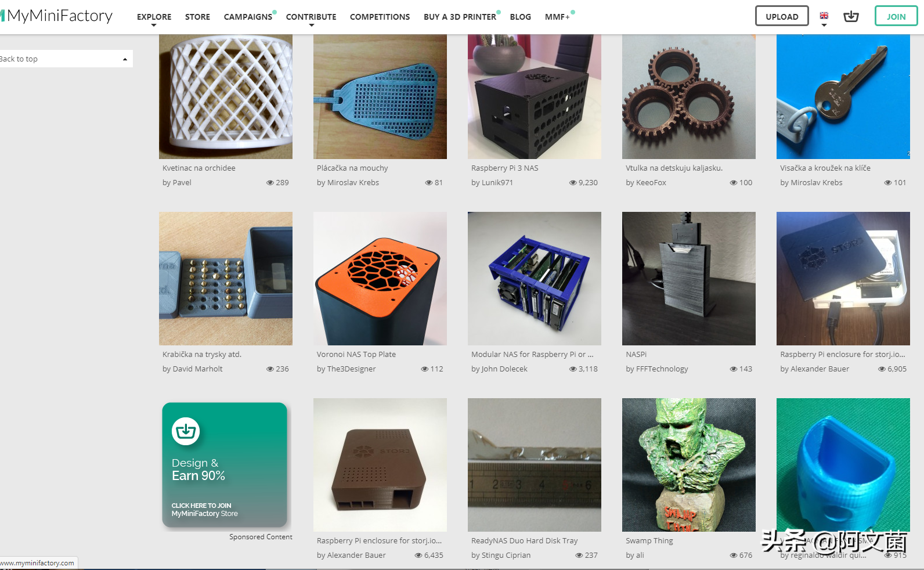Click the UPLOAD button
The height and width of the screenshot is (570, 924).
(x=782, y=16)
